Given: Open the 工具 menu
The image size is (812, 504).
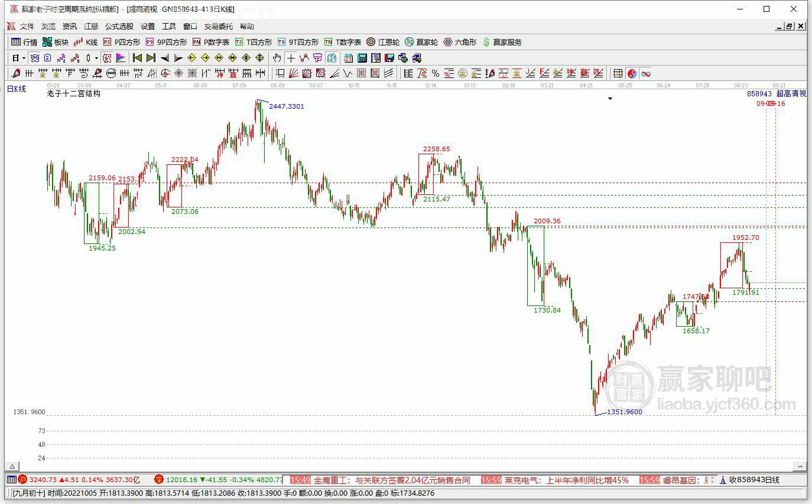Looking at the screenshot, I should (x=169, y=27).
